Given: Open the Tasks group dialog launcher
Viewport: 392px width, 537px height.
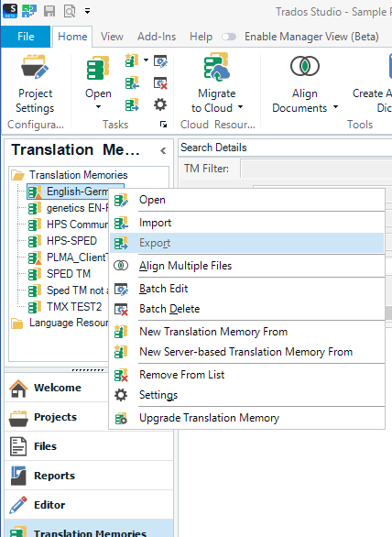Looking at the screenshot, I should [x=164, y=125].
